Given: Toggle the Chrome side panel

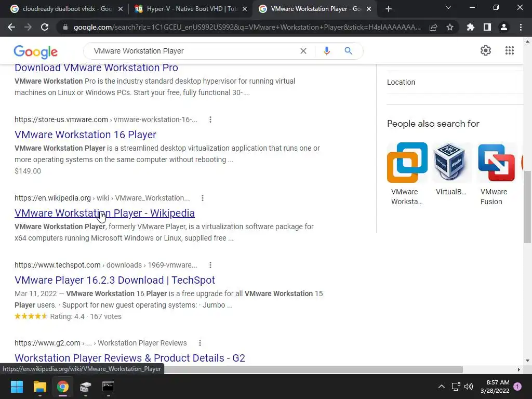Looking at the screenshot, I should pos(487,27).
